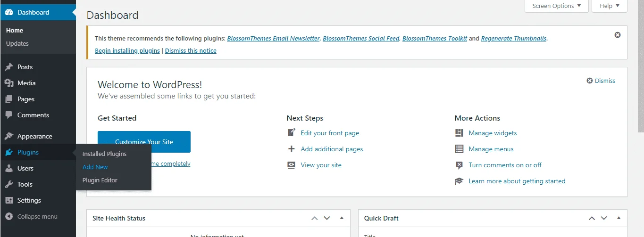
Task: Click Turn comments on or off link
Action: click(505, 165)
